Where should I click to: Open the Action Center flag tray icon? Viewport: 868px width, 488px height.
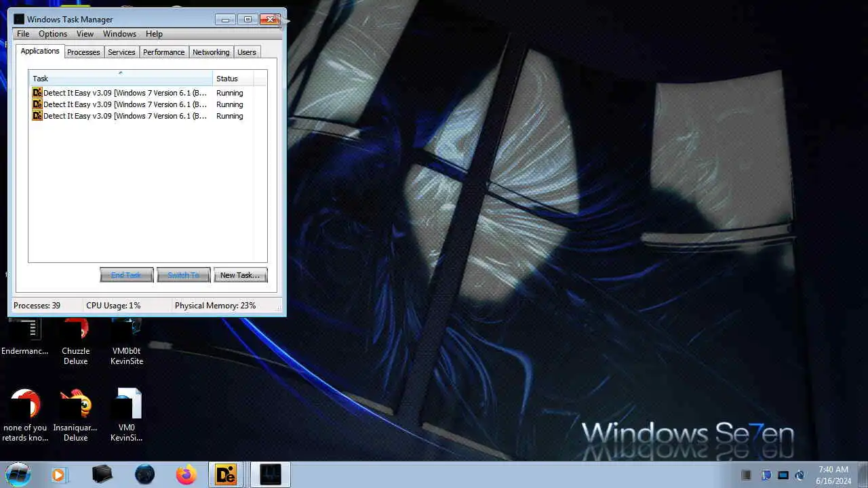click(x=766, y=475)
